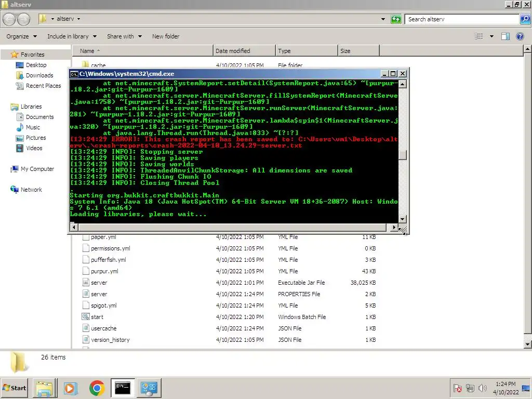
Task: Select the paper.yml file
Action: [x=229, y=237]
